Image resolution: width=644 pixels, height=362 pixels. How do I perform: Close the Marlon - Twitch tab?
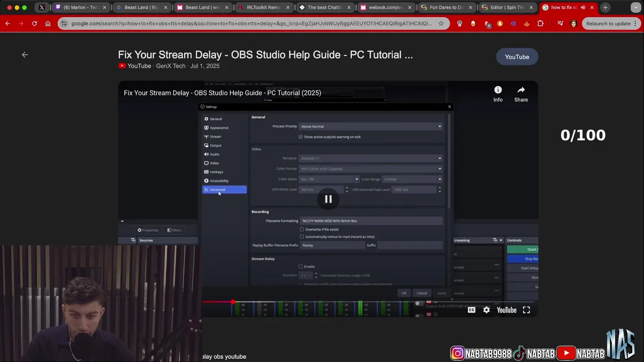click(105, 8)
